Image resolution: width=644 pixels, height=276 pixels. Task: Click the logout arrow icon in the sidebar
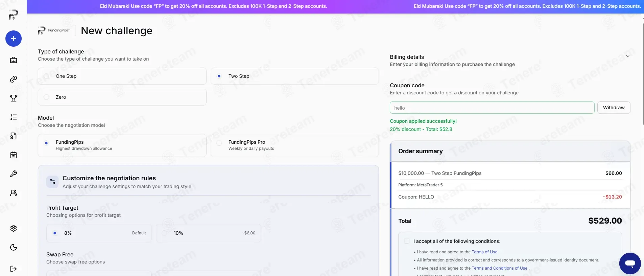click(14, 269)
